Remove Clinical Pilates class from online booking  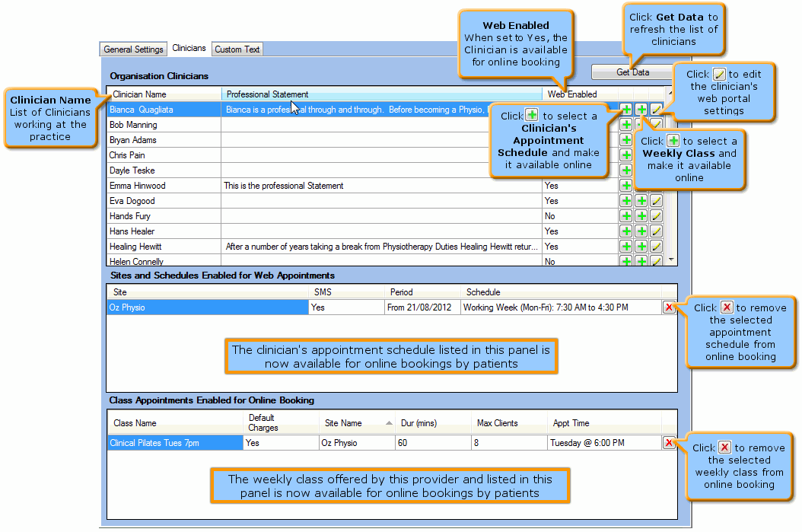tap(669, 443)
